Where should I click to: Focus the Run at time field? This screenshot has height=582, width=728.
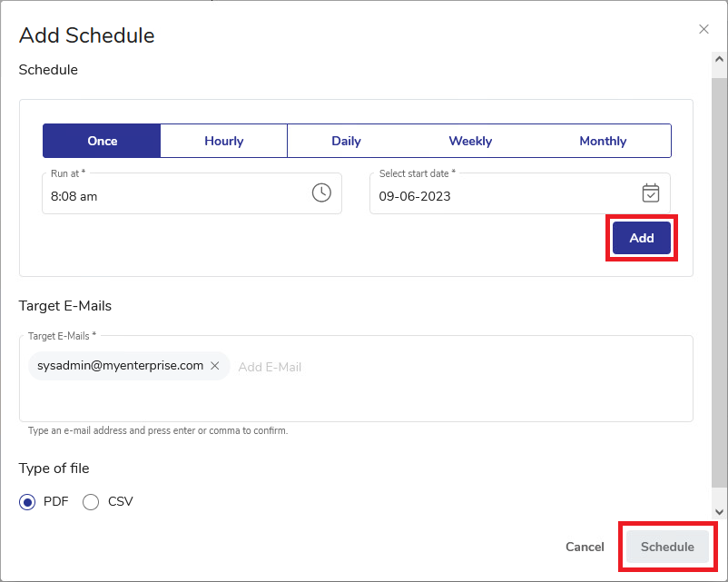(172, 195)
